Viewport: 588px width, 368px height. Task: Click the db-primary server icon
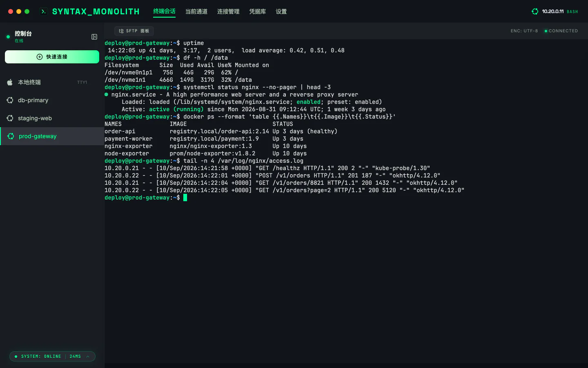10,100
